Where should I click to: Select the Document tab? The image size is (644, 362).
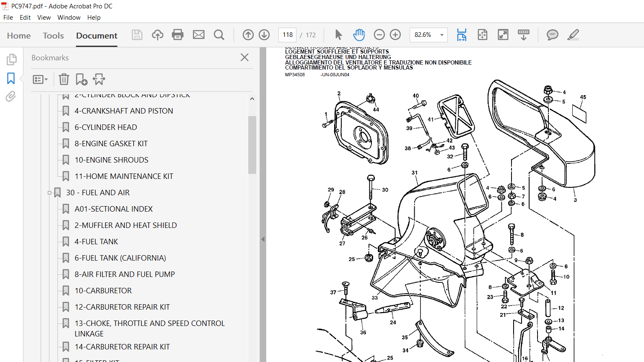pos(97,36)
